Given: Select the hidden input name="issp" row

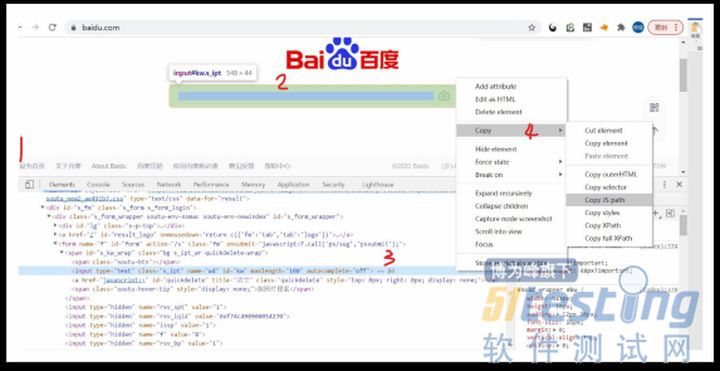Looking at the screenshot, I should coord(141,325).
